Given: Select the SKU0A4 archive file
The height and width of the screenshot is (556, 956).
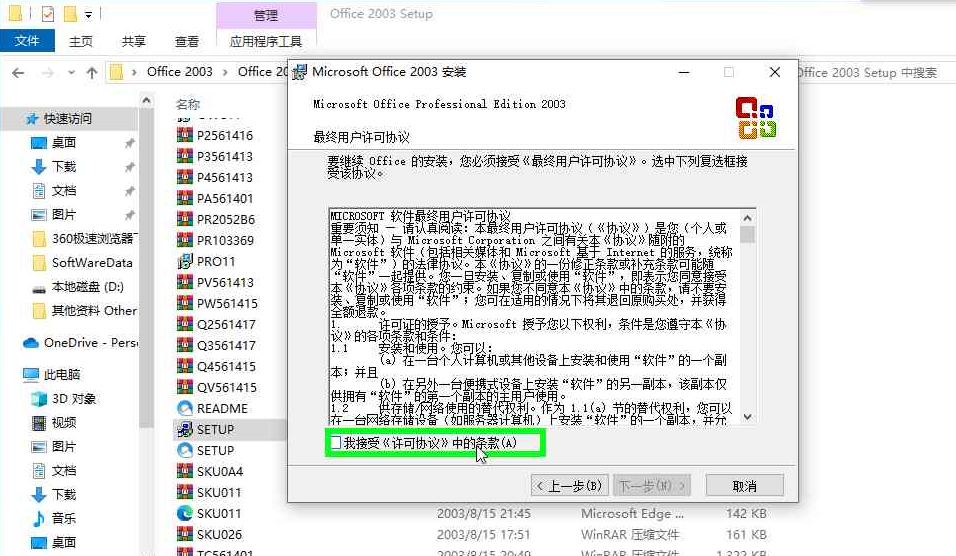Looking at the screenshot, I should pos(219,472).
